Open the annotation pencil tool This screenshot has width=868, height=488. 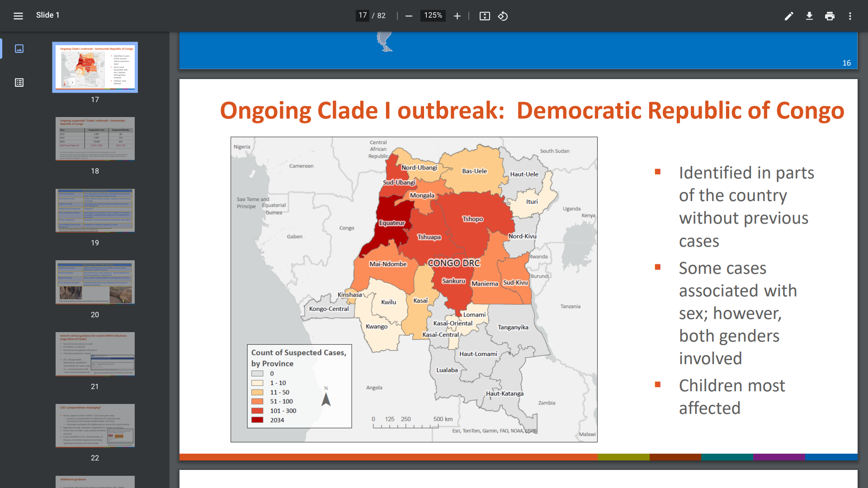tap(789, 16)
